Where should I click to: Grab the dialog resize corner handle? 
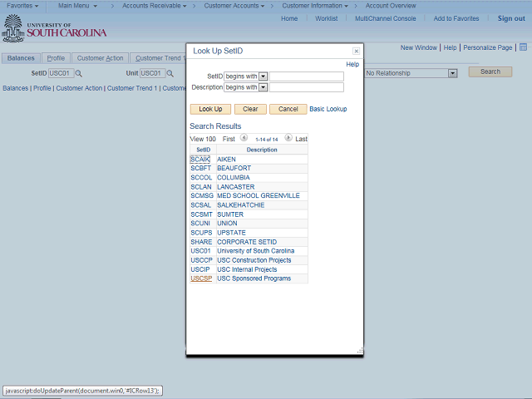(x=360, y=351)
